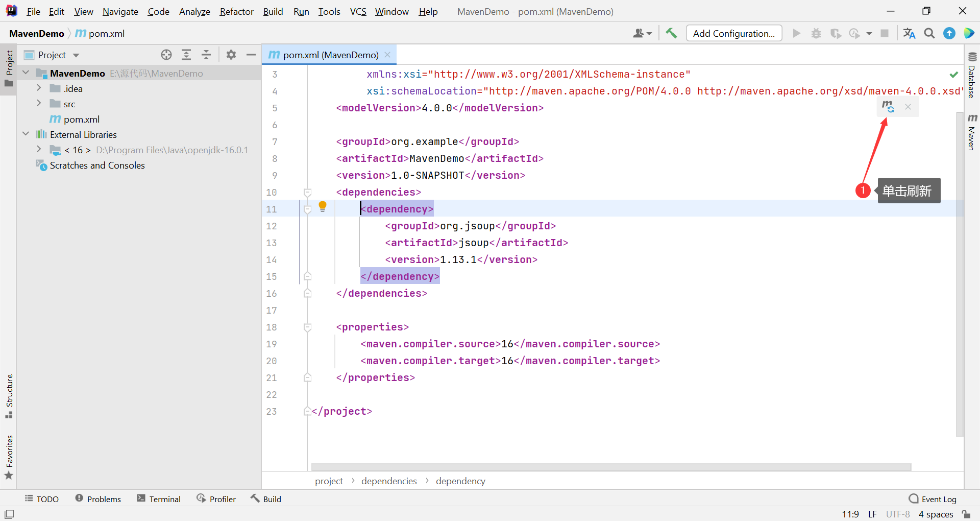Open Search Everywhere magnifier icon
Screen dimensions: 980x521
(929, 33)
